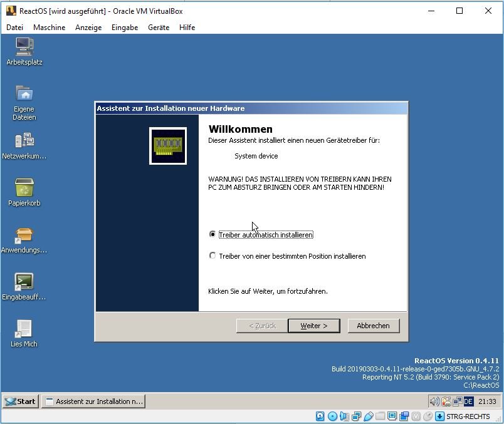Click the VirtualBox title bar logo
This screenshot has width=504, height=424.
[11, 11]
